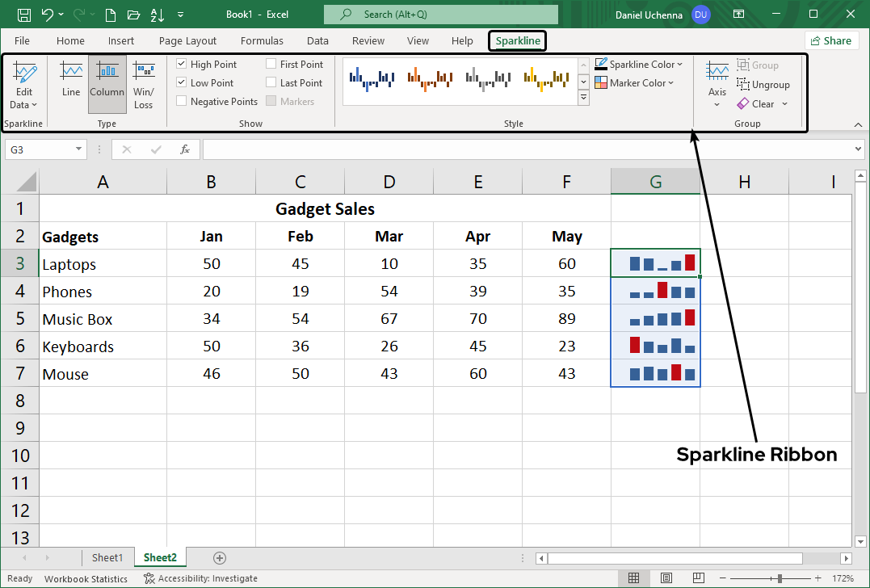Open Edit Data options
This screenshot has height=588, width=870.
coord(23,85)
